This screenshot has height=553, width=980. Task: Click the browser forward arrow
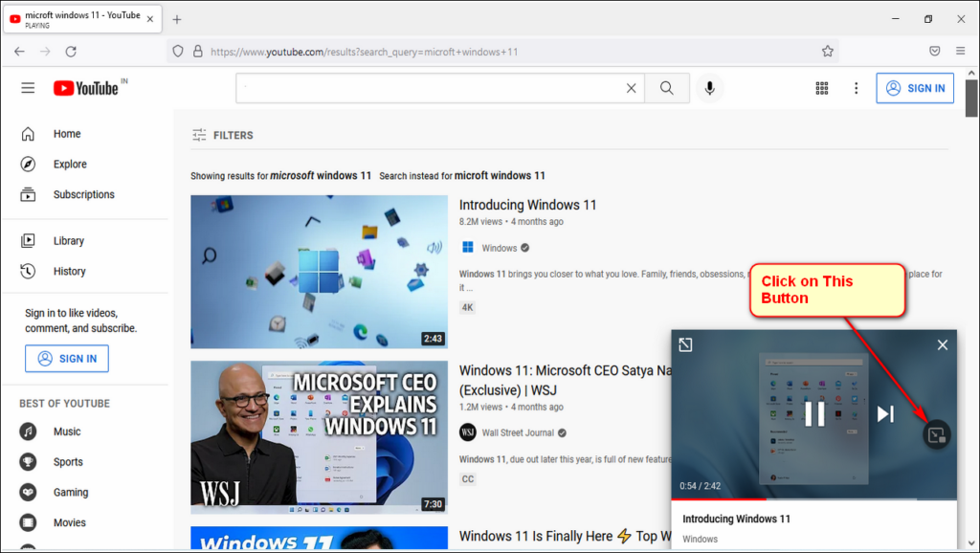[x=45, y=52]
